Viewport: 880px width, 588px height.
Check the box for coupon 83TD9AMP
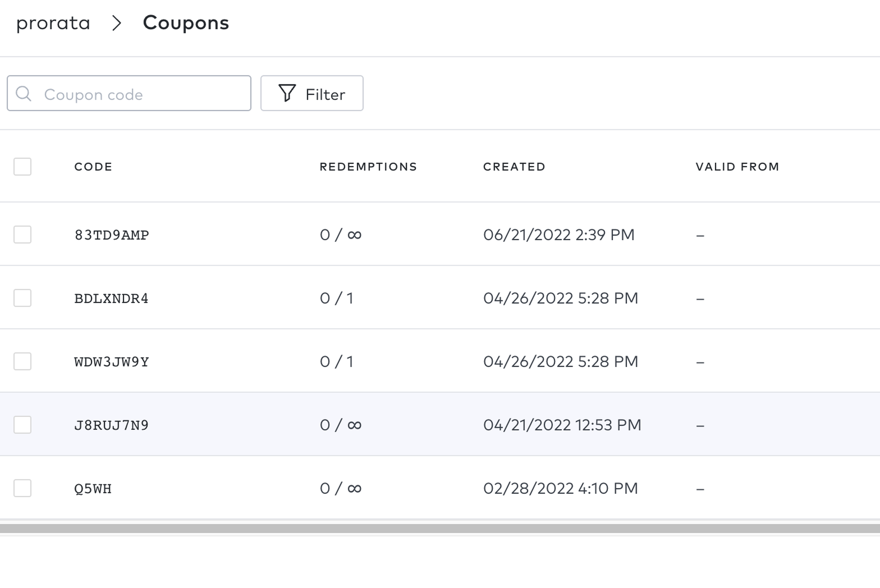pyautogui.click(x=22, y=235)
